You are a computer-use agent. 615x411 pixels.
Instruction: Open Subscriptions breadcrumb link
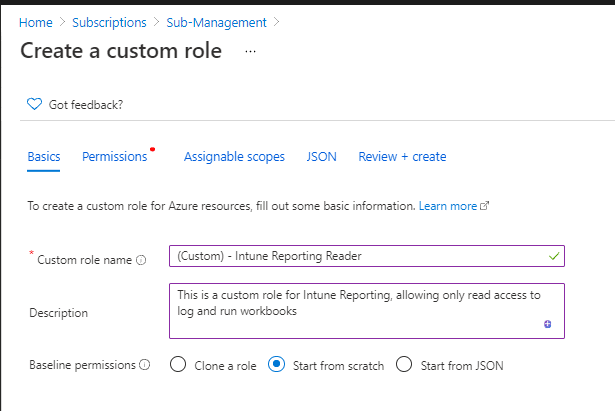109,23
